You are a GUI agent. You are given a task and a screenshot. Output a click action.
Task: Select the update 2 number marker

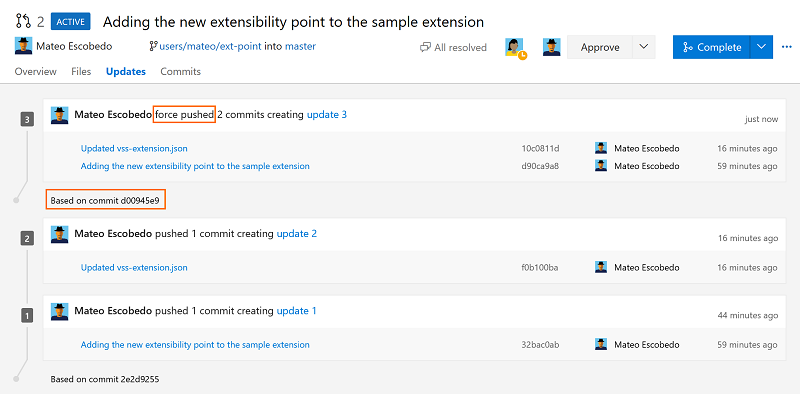(27, 239)
